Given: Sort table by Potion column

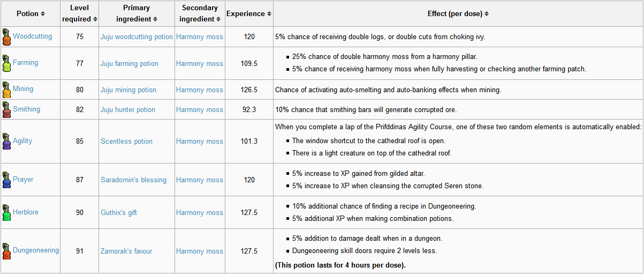Looking at the screenshot, I should click(31, 13).
